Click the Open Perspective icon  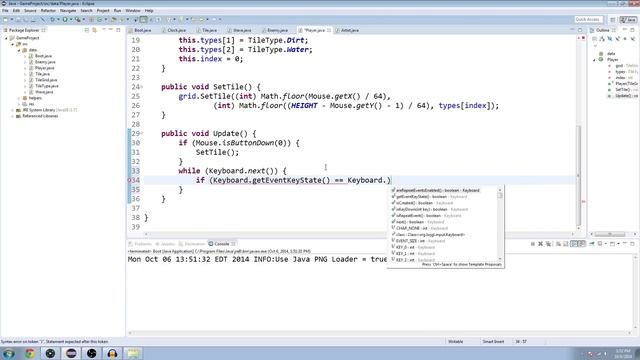pyautogui.click(x=613, y=20)
